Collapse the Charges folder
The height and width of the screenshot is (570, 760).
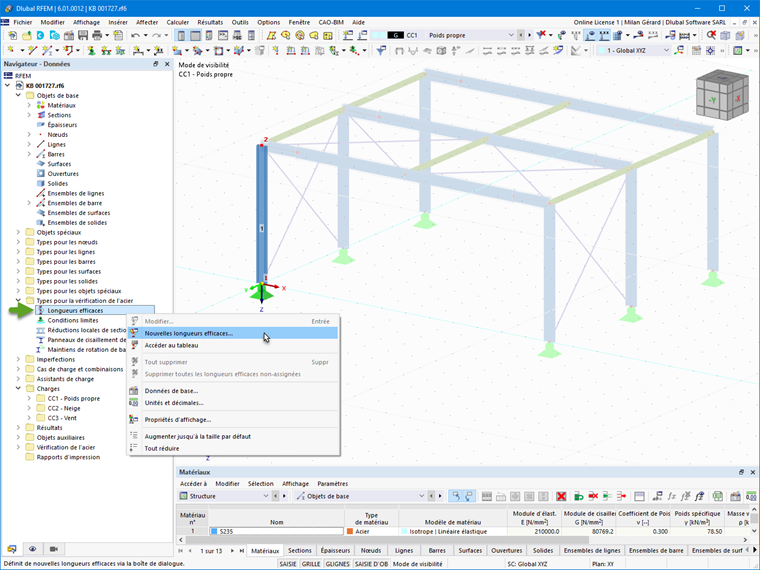[x=18, y=389]
